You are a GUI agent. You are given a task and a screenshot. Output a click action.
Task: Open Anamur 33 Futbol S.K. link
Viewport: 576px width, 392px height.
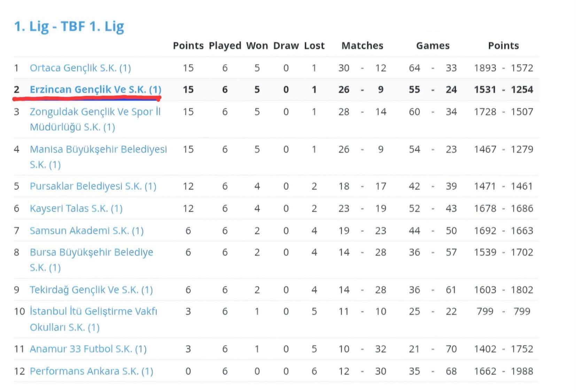[x=88, y=349]
